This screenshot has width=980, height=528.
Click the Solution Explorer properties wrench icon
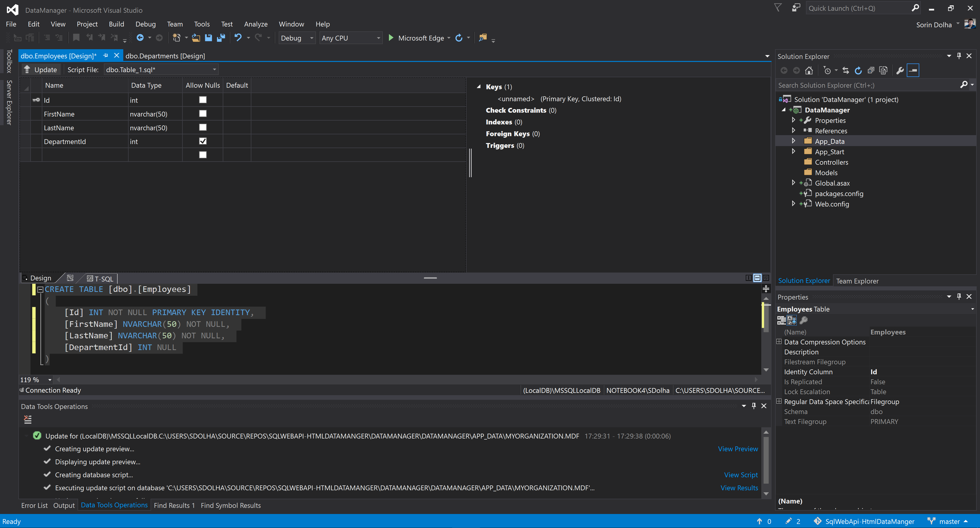point(900,70)
